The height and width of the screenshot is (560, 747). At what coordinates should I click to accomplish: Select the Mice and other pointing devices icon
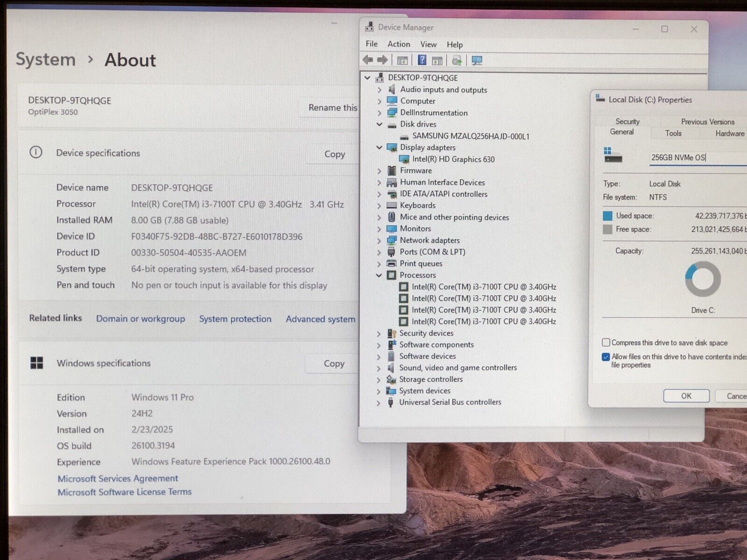click(392, 217)
